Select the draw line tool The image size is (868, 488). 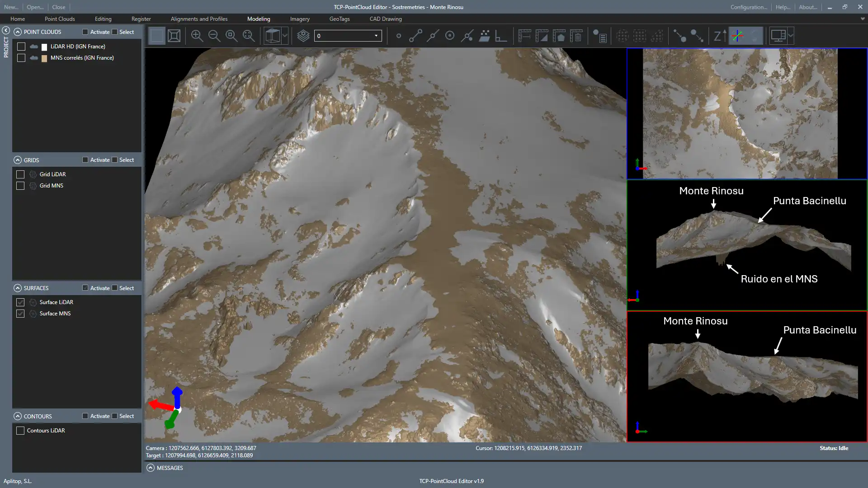(x=415, y=36)
